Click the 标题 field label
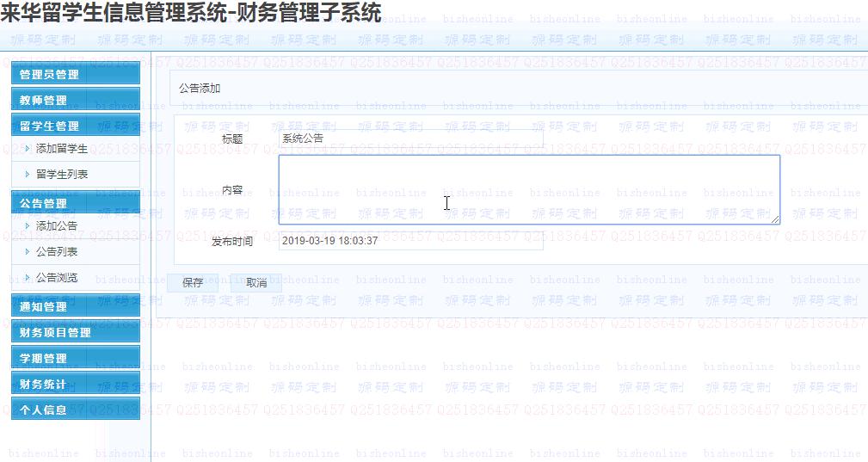This screenshot has height=462, width=868. 232,139
